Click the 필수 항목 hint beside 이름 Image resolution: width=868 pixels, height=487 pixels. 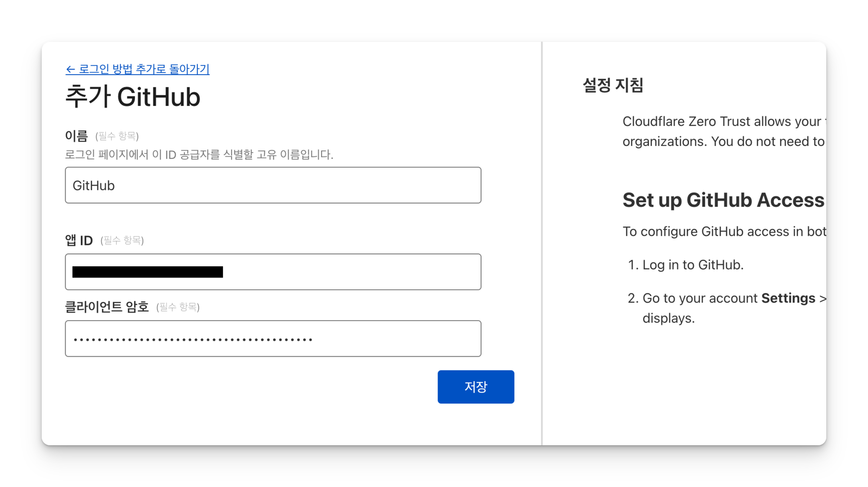117,136
